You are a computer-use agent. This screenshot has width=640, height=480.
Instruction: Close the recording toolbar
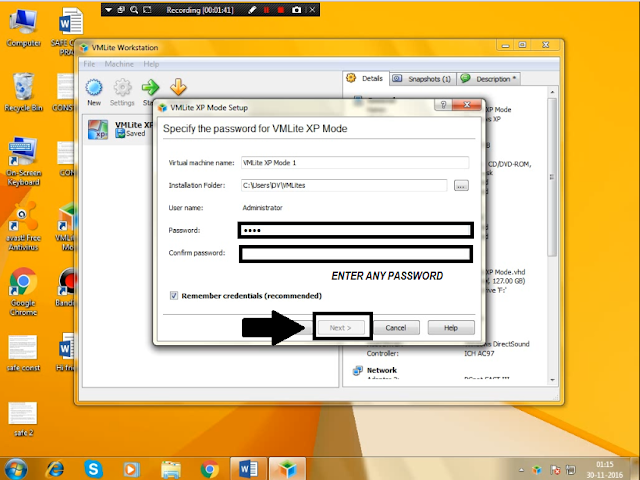(312, 10)
